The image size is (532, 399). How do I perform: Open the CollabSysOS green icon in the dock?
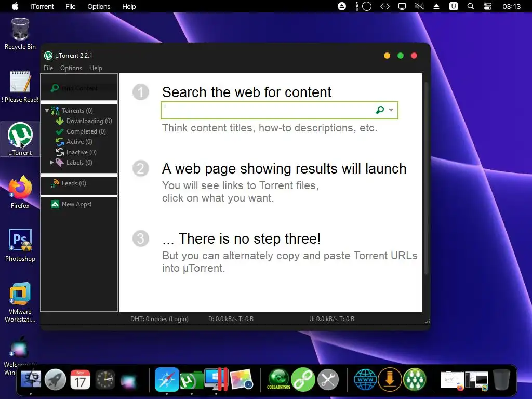[278, 379]
